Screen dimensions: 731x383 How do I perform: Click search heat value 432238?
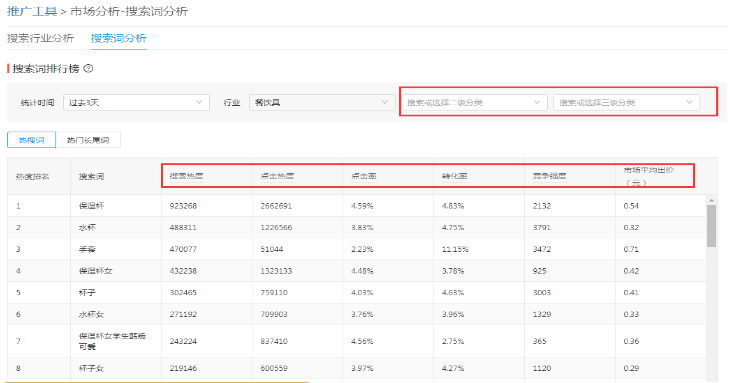coord(183,271)
